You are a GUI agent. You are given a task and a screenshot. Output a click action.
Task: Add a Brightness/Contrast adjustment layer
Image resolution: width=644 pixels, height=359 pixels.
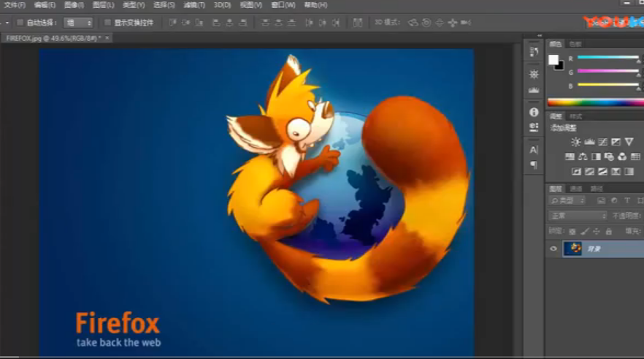576,142
